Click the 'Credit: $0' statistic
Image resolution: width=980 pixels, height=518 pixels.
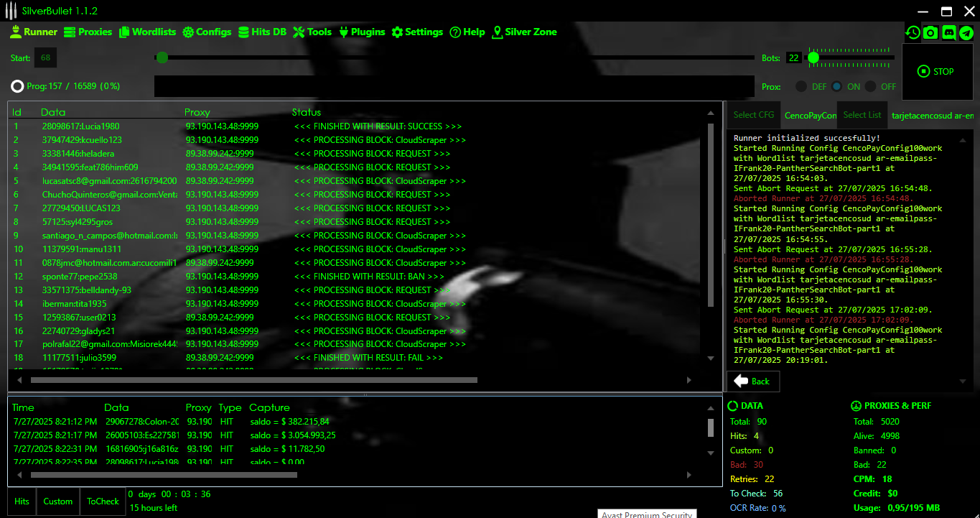click(x=875, y=494)
